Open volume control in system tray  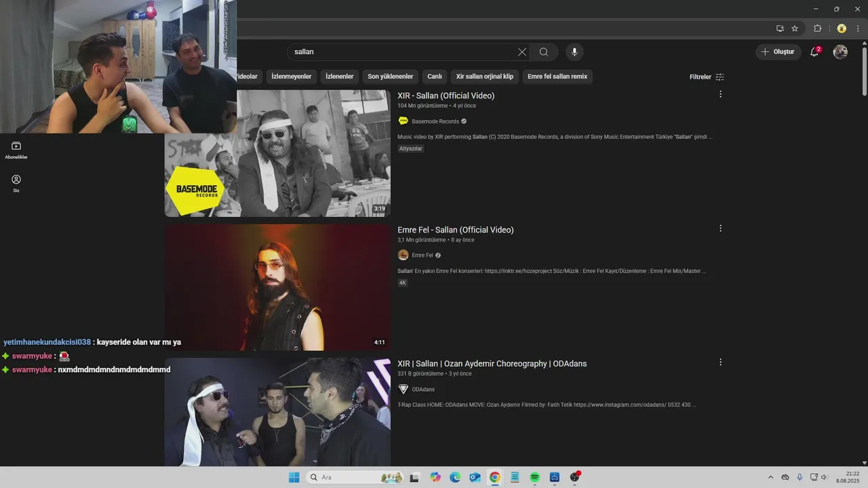pos(824,477)
